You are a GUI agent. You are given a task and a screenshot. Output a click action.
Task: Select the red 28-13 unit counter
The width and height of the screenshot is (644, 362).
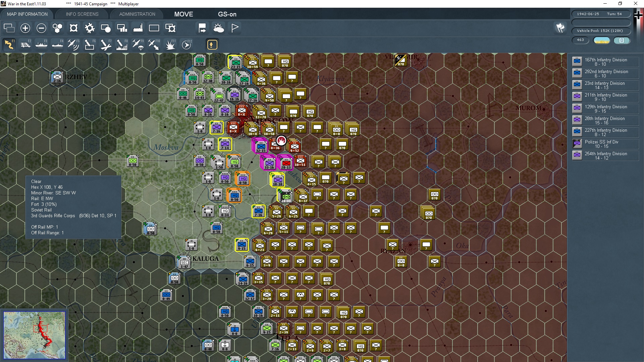(x=286, y=163)
